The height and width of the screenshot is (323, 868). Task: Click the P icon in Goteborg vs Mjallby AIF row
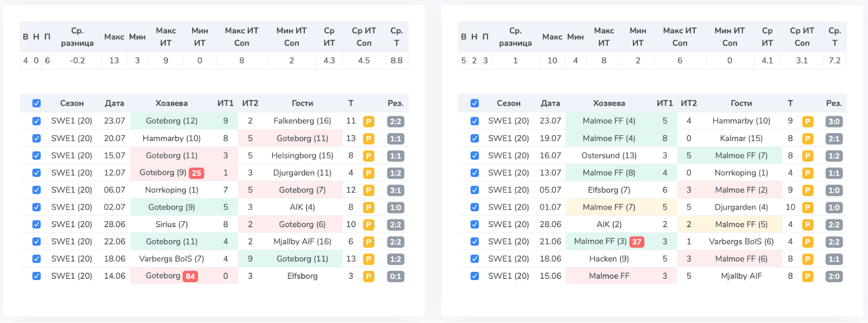[369, 242]
